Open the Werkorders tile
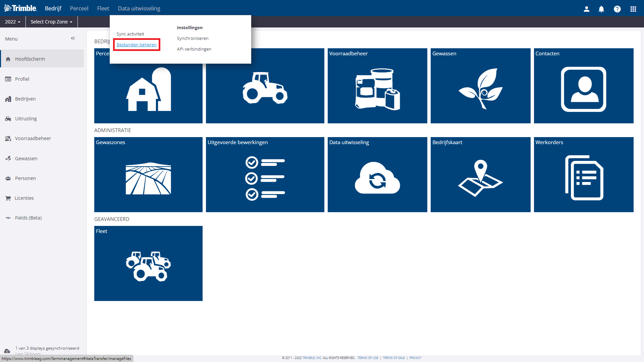Image resolution: width=644 pixels, height=362 pixels. [583, 175]
